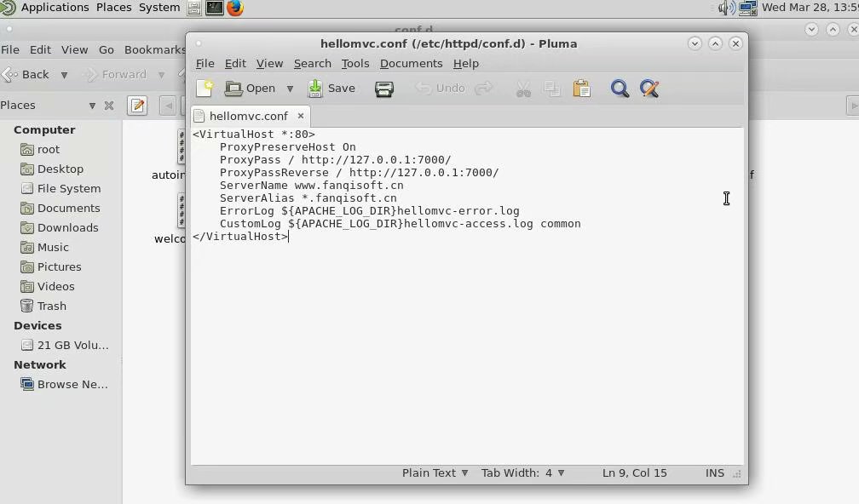Open Back history dropdown arrow
The image size is (859, 504).
pos(64,75)
